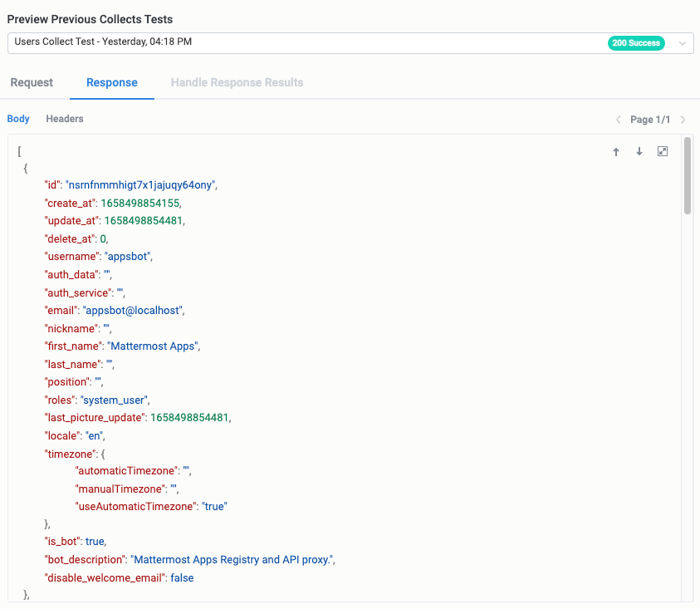Viewport: 700px width, 609px height.
Task: Click the Page 1/1 indicator
Action: 650,120
